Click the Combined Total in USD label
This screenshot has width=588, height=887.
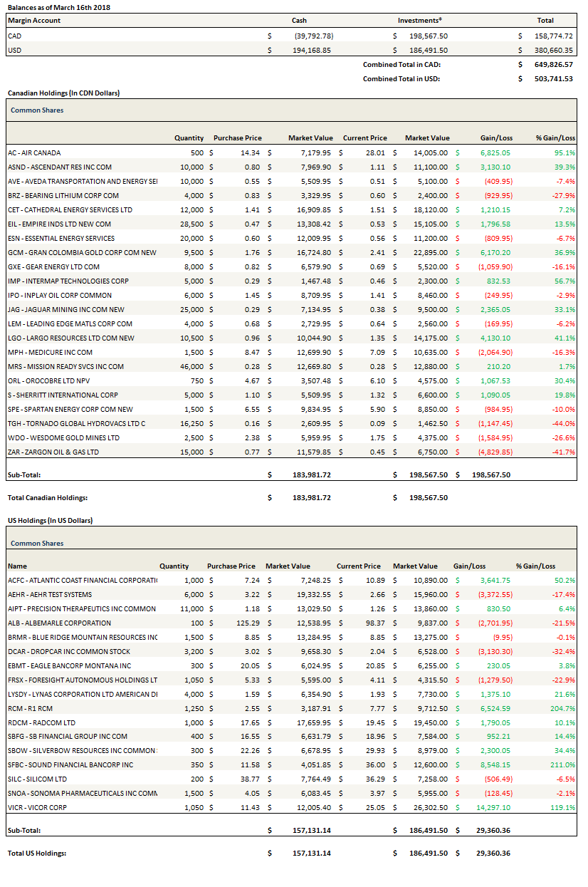(x=401, y=78)
